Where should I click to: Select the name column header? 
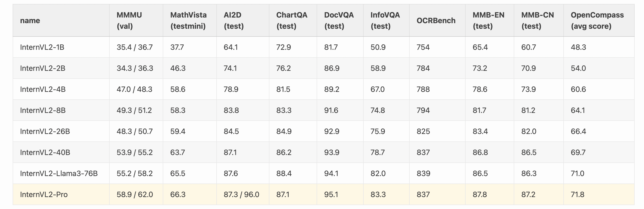(30, 21)
